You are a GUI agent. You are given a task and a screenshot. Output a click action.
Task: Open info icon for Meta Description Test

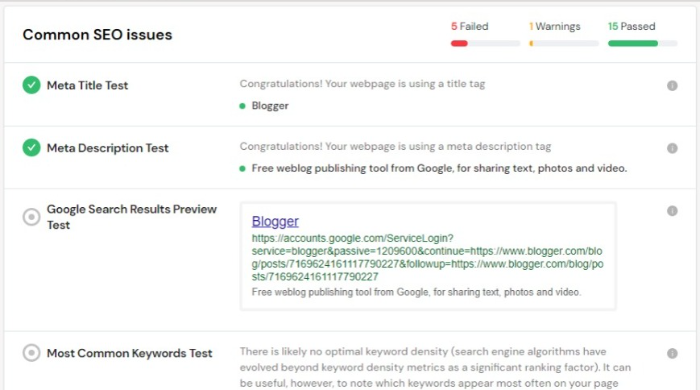point(672,148)
